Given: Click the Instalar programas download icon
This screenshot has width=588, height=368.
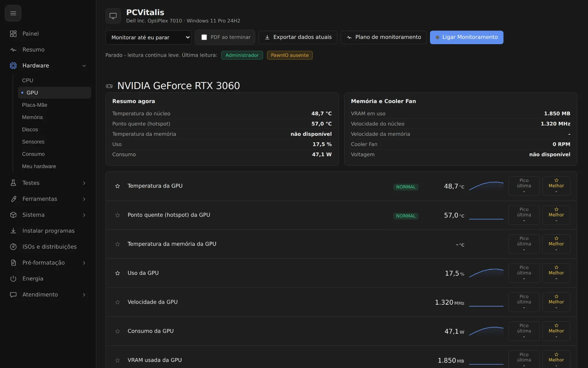Looking at the screenshot, I should [x=13, y=231].
